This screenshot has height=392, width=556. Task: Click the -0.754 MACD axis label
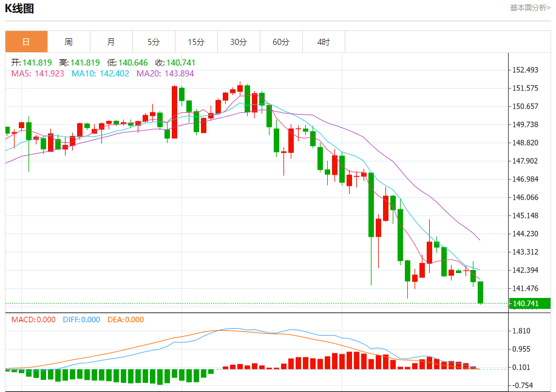tap(521, 385)
